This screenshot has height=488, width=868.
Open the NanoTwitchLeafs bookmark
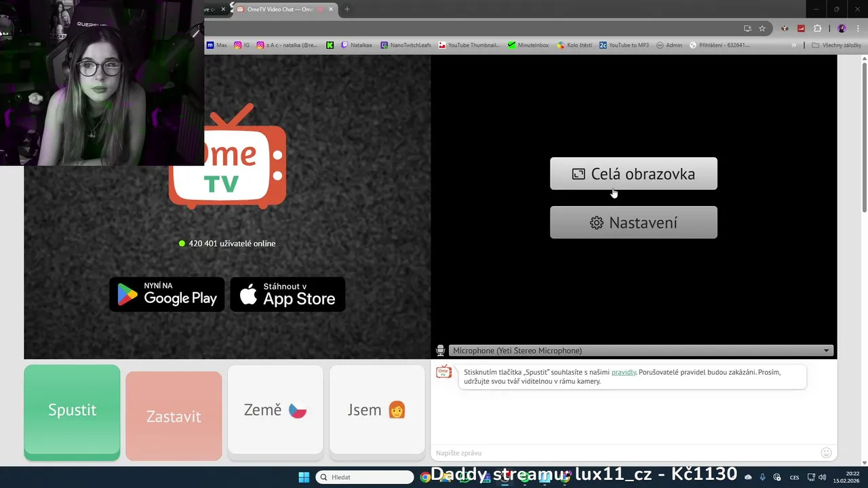[x=406, y=45]
